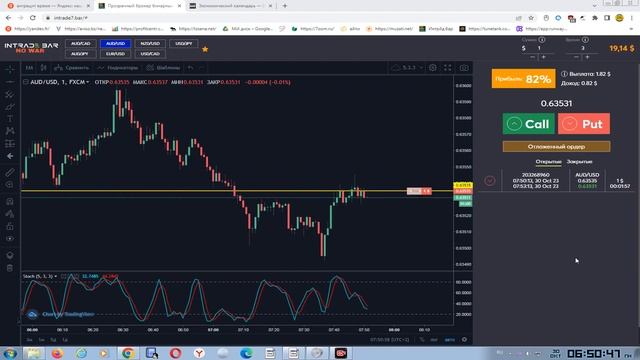Open the Templates menu
Image resolution: width=640 pixels, height=360 pixels.
point(163,68)
